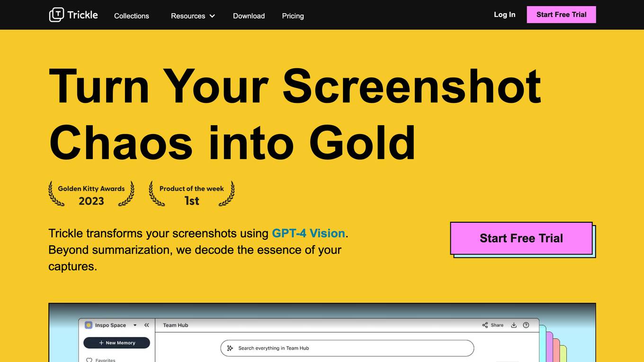Collapse sidebar with double chevron icon
The height and width of the screenshot is (362, 644).
(147, 325)
